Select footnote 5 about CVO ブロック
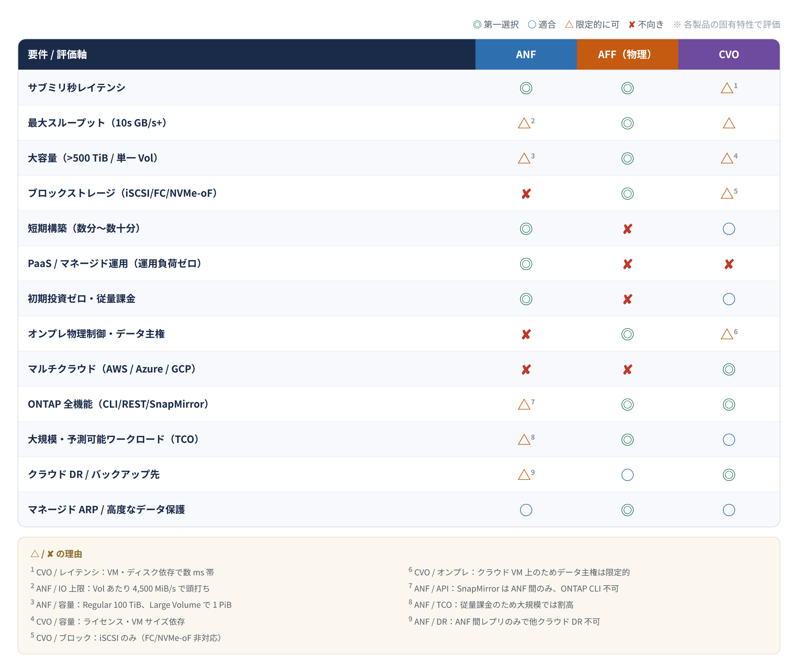The height and width of the screenshot is (672, 798). tap(126, 638)
